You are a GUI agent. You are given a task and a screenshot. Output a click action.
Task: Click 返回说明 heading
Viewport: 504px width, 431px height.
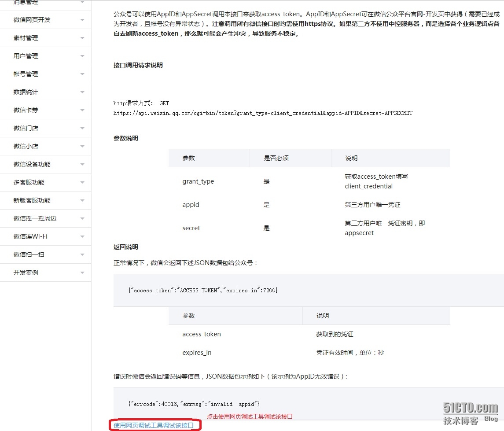126,247
